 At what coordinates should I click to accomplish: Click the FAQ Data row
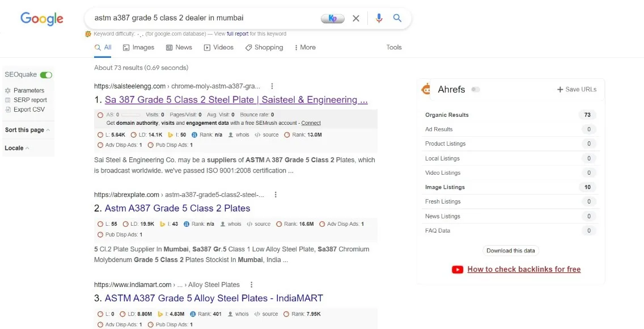pos(511,231)
